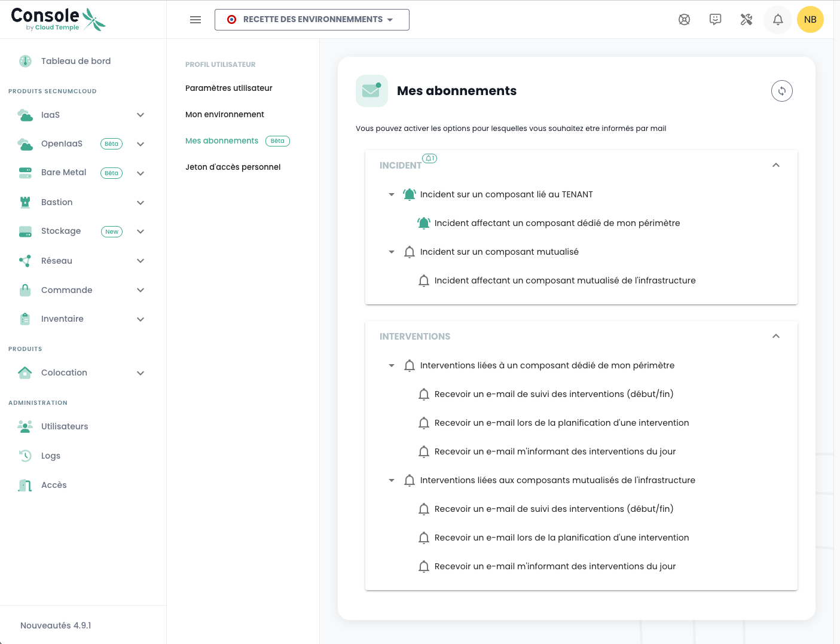
Task: Collapse the INTERVENTIONS section chevron
Action: (775, 336)
